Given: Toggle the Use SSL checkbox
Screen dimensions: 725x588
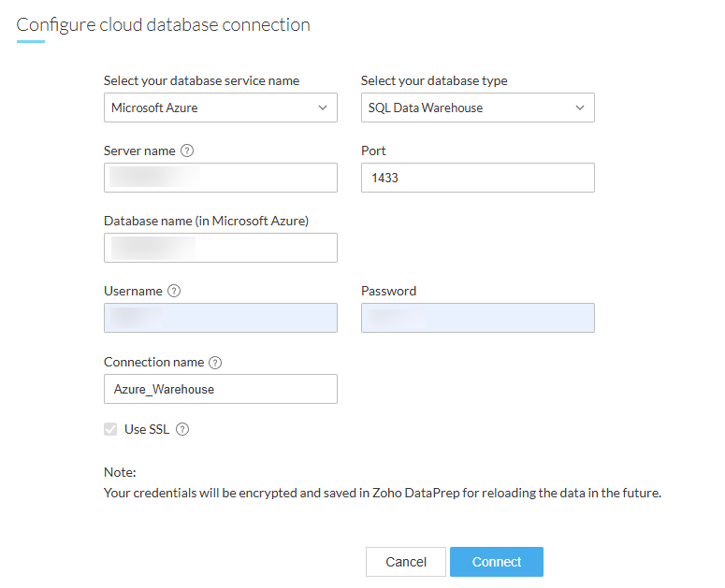Looking at the screenshot, I should (111, 430).
